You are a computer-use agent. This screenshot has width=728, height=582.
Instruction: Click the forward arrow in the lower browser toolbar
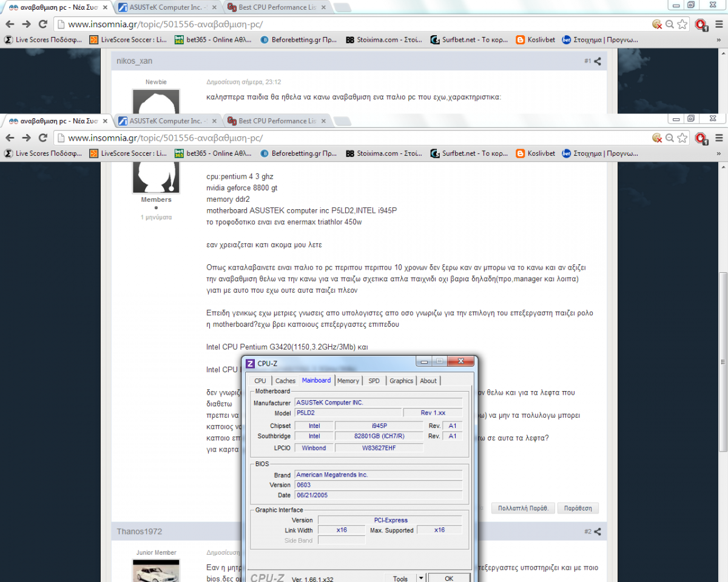26,138
